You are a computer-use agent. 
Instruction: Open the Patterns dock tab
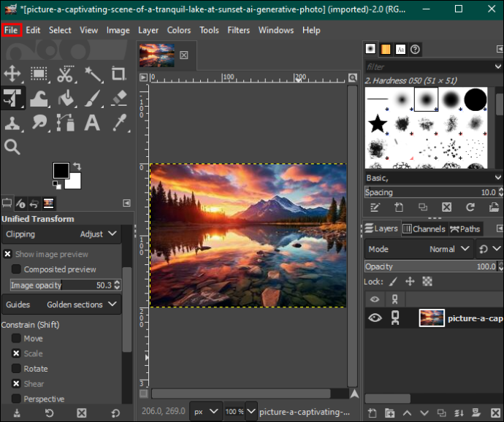386,49
